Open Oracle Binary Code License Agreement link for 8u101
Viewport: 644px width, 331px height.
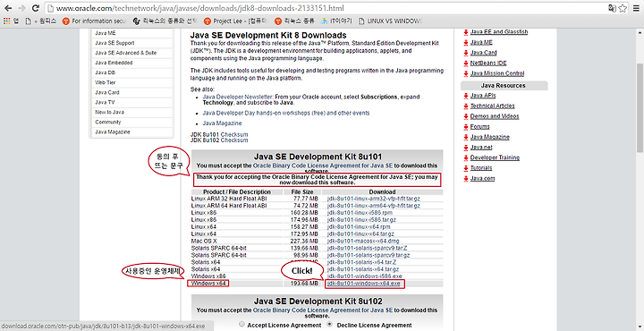[323, 165]
